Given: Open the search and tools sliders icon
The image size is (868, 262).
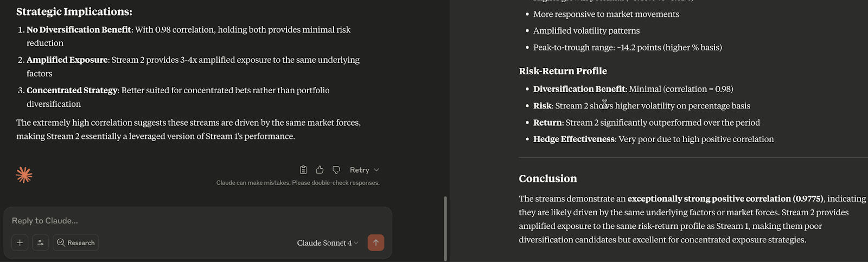Looking at the screenshot, I should tap(40, 242).
